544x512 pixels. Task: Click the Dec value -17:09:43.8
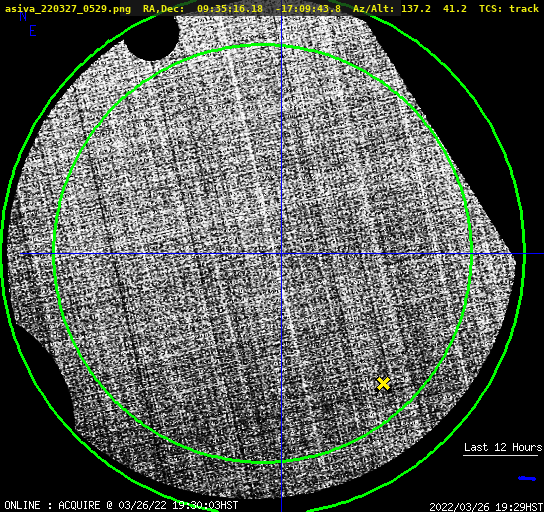(x=308, y=9)
